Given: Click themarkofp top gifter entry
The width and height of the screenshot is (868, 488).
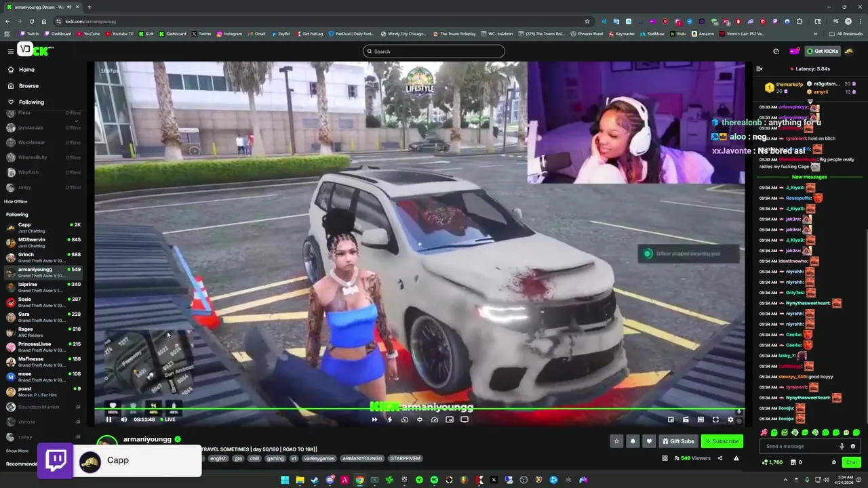Looking at the screenshot, I should pos(785,87).
